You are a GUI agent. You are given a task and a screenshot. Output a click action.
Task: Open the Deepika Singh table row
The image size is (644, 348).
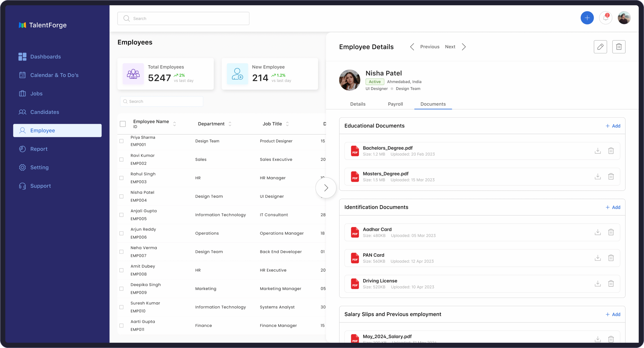(221, 289)
